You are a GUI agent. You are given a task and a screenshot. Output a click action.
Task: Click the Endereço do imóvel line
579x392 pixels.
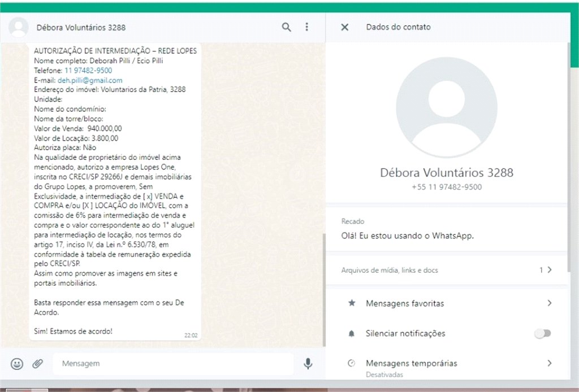110,89
